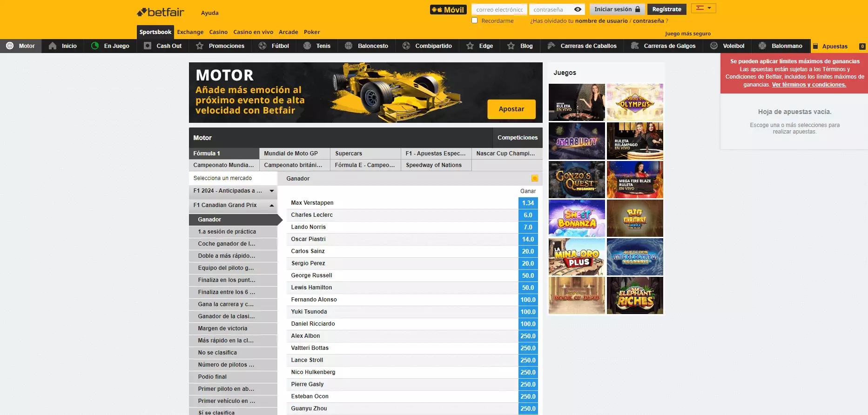Viewport: 868px width, 415px height.
Task: Open Casino en vivo tab
Action: click(253, 32)
